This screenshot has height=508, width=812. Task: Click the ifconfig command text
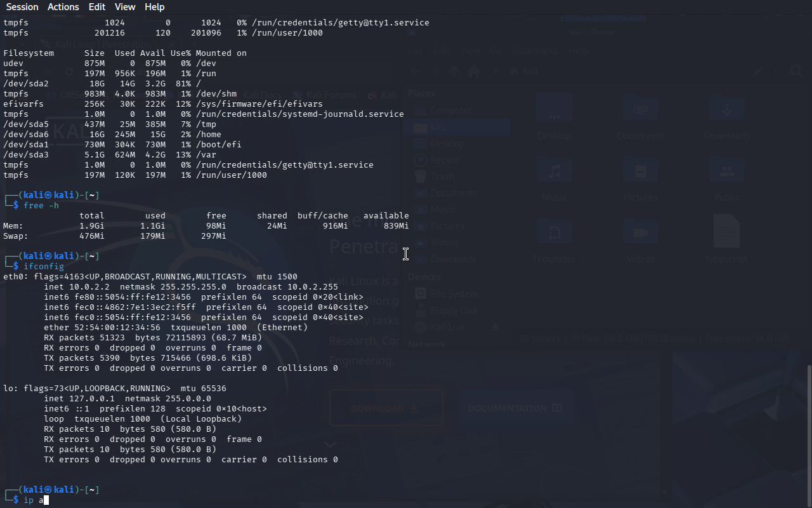[x=43, y=267]
